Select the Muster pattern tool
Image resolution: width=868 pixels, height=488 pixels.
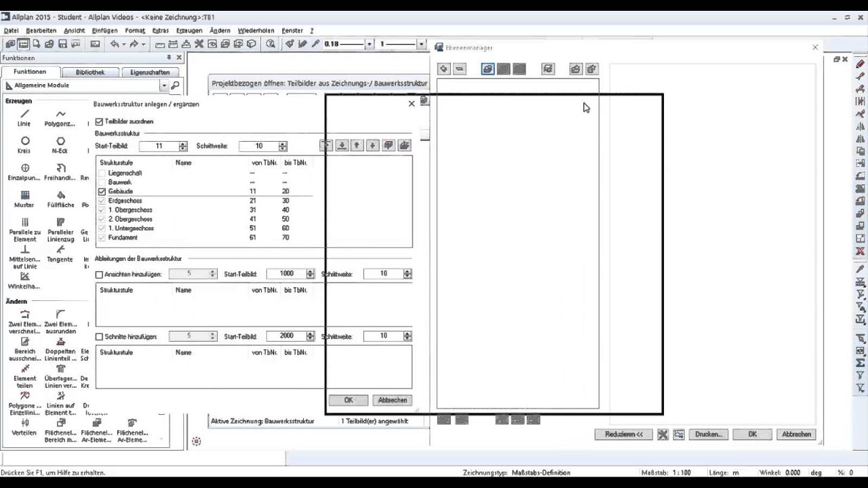click(24, 199)
